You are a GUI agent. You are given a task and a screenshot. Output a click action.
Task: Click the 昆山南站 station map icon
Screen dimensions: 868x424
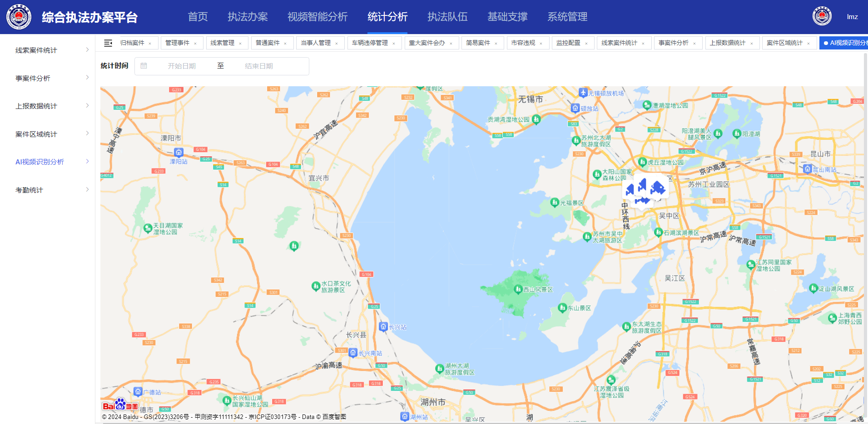tap(807, 169)
